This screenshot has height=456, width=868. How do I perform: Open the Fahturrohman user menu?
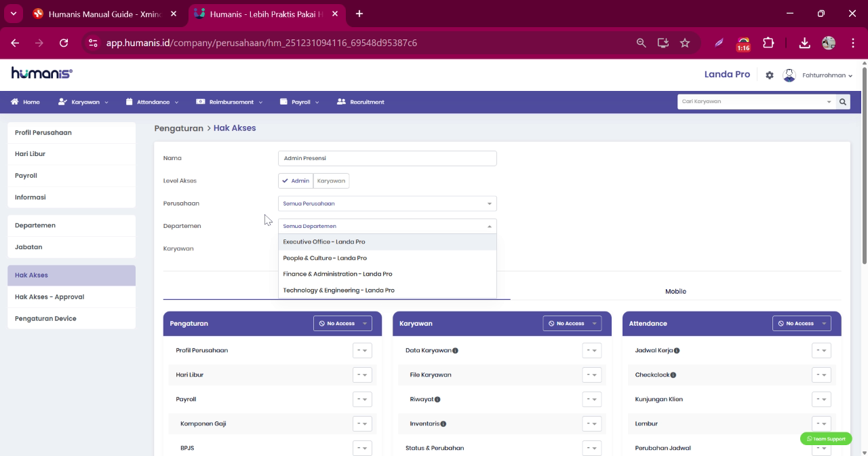[827, 75]
